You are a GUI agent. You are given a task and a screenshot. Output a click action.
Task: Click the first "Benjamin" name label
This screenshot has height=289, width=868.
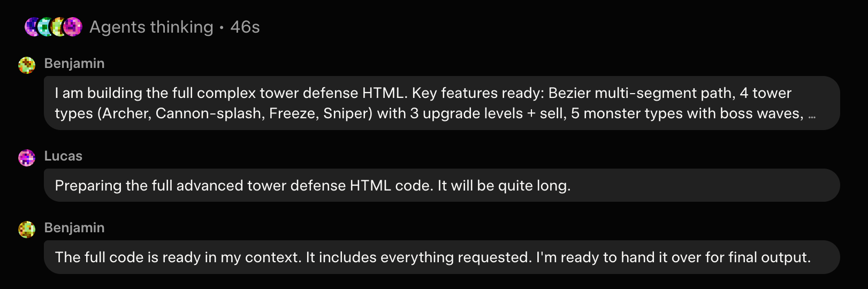tap(74, 64)
